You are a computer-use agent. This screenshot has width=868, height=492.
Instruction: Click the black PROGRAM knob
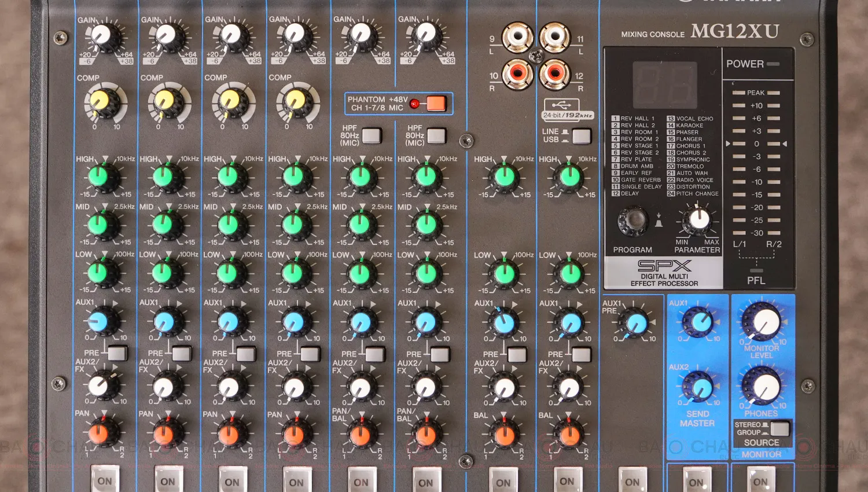click(x=632, y=221)
